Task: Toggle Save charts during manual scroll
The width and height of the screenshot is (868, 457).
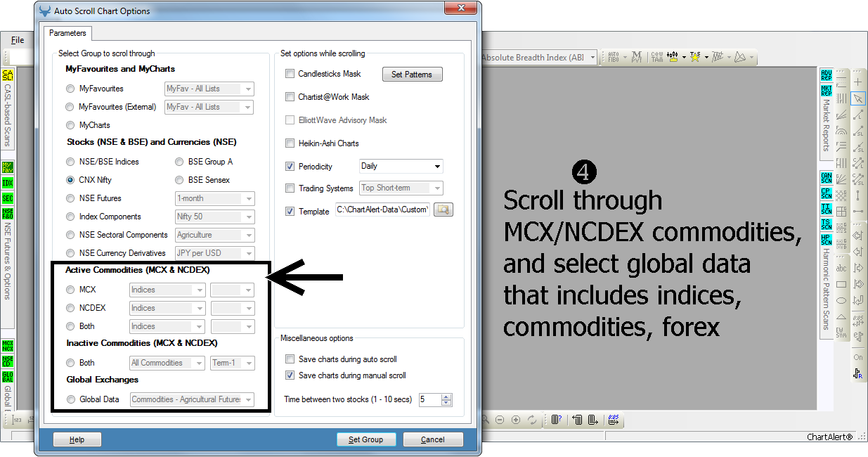Action: tap(290, 375)
